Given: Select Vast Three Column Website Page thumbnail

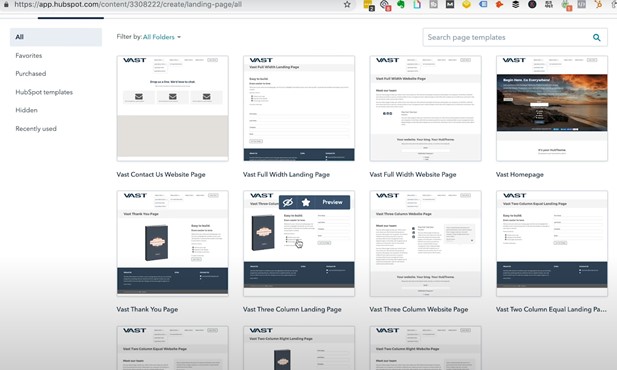Looking at the screenshot, I should (x=425, y=243).
